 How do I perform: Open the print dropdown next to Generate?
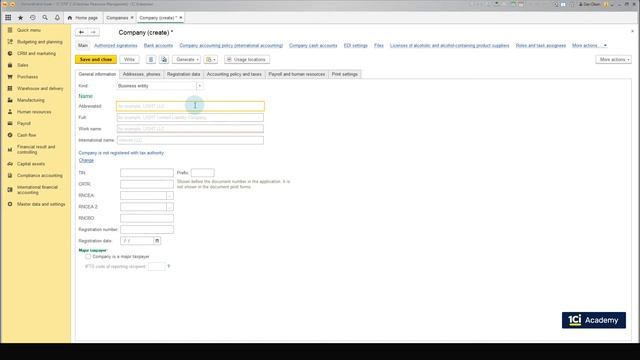211,60
